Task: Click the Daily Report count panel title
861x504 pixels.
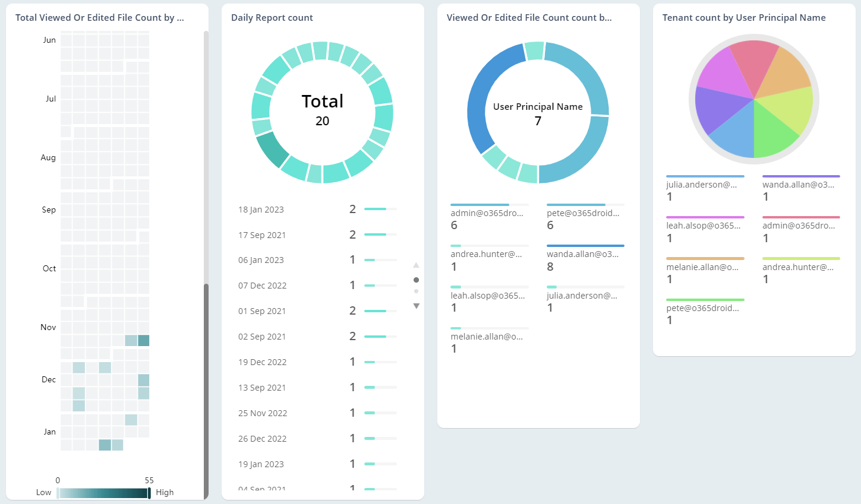Action: pos(272,17)
